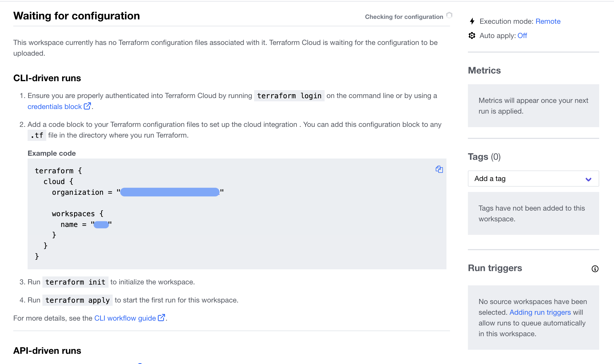Click the external link icon after credentials block

87,106
